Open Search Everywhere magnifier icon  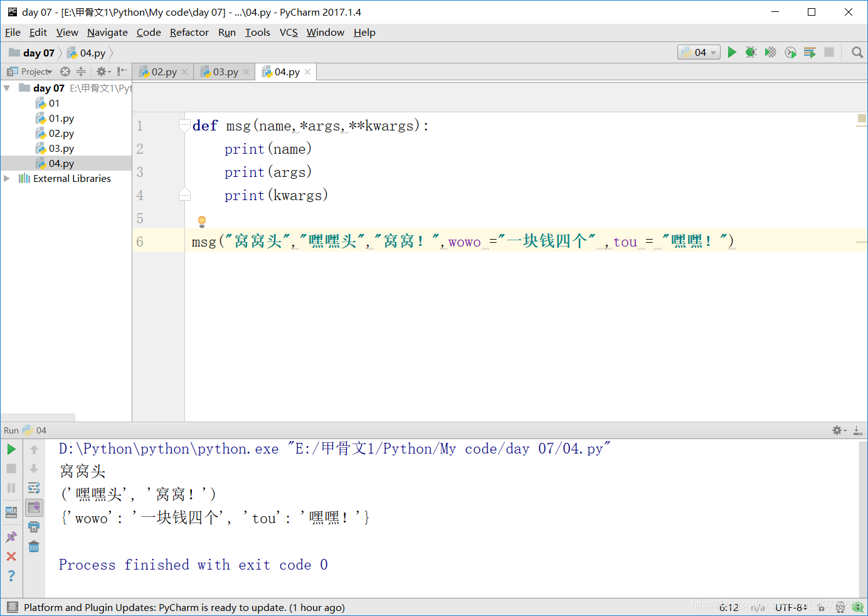[857, 53]
